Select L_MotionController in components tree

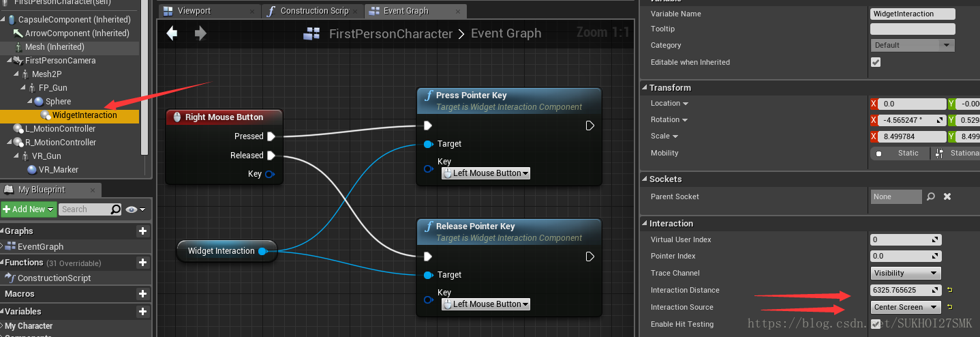click(60, 129)
